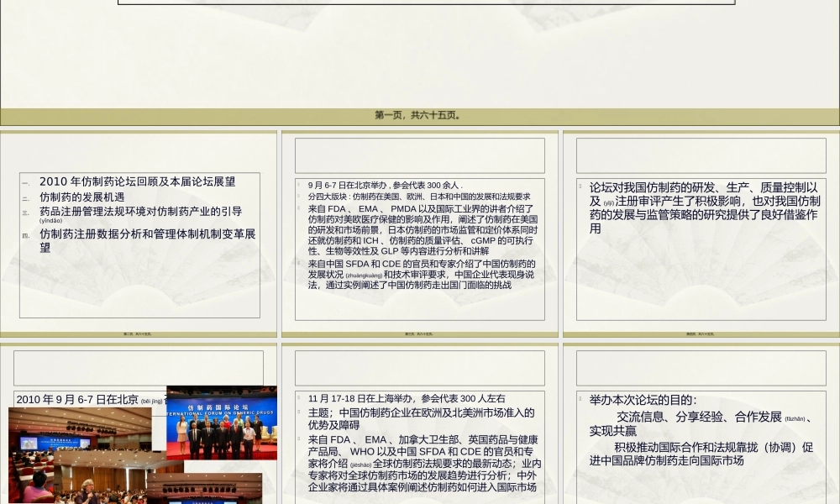Open the slide listing four forum topics

click(139, 231)
